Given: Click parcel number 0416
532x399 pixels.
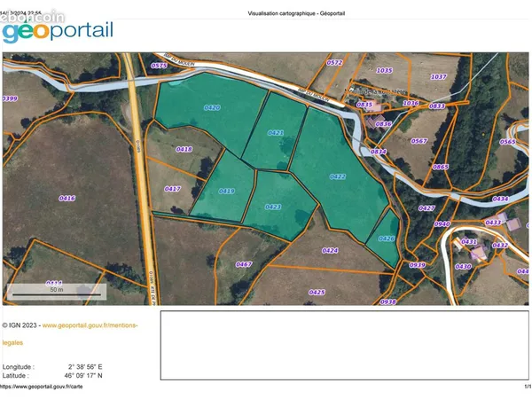Looking at the screenshot, I should click(66, 198).
